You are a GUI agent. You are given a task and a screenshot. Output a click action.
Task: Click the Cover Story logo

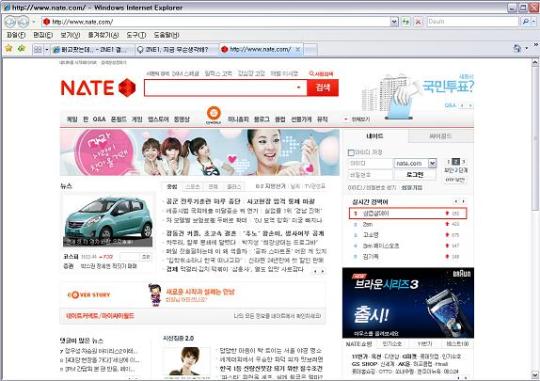[x=89, y=295]
